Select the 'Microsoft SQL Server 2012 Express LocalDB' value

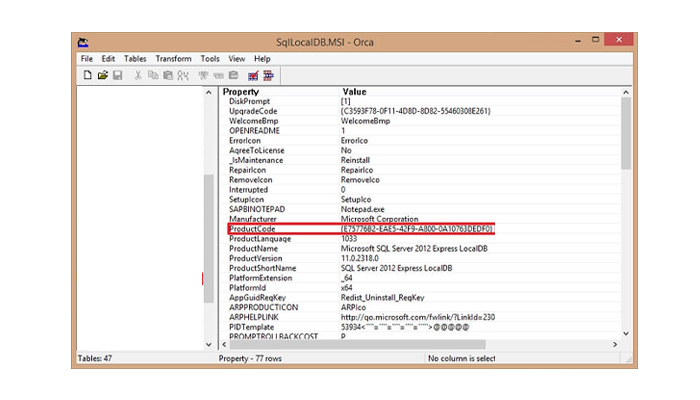(414, 249)
